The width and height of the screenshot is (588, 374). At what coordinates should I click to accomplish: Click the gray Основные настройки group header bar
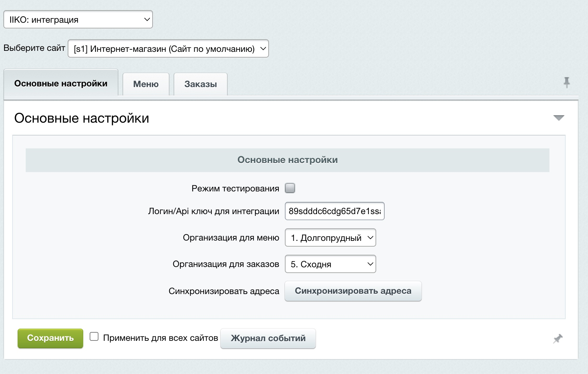[x=287, y=160]
